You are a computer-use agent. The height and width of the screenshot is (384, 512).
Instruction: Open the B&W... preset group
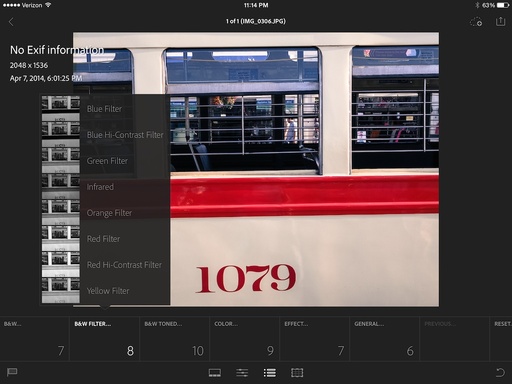click(x=35, y=338)
